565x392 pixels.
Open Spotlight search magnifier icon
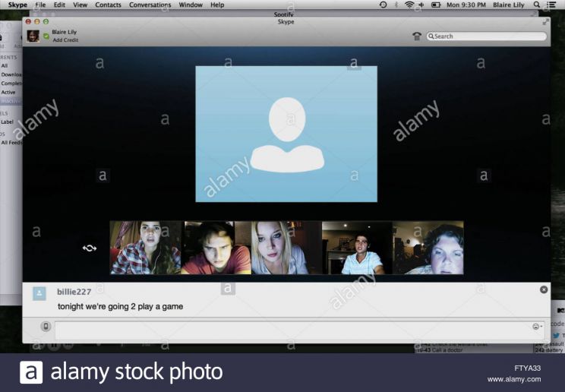(537, 5)
